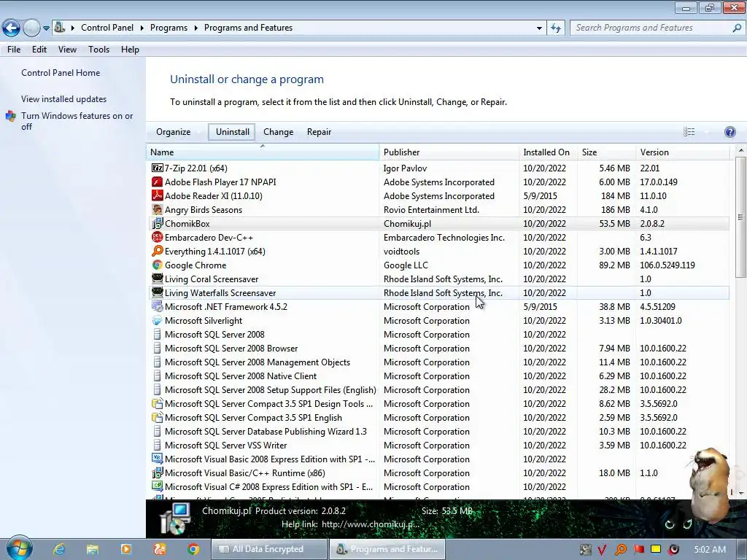Click the Everything magnifier tray icon
747x560 pixels.
[x=621, y=550]
